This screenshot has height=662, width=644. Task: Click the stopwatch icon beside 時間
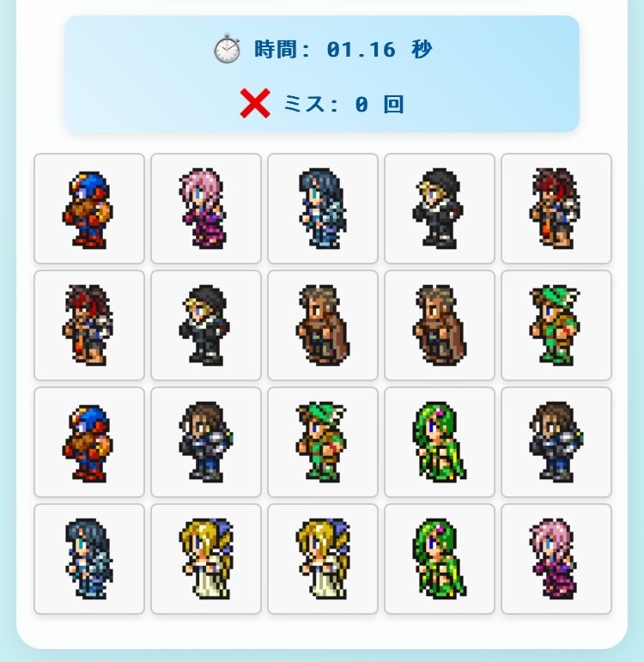tap(228, 49)
